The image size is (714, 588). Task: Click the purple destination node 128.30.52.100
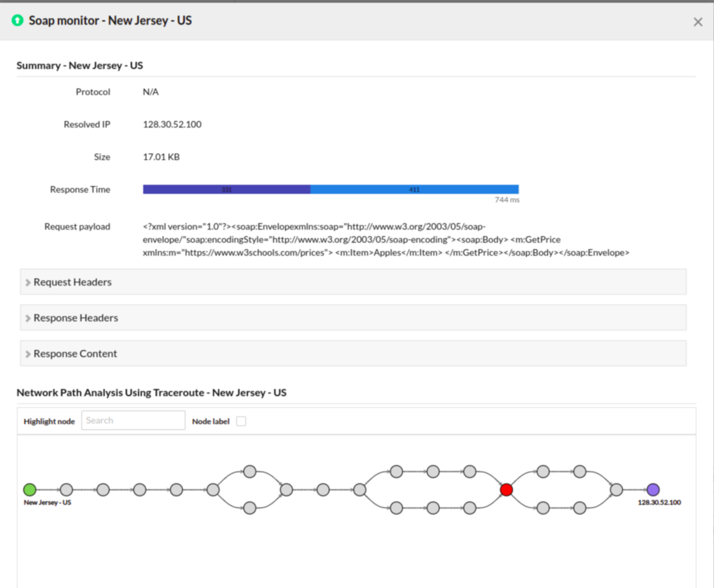click(x=653, y=490)
